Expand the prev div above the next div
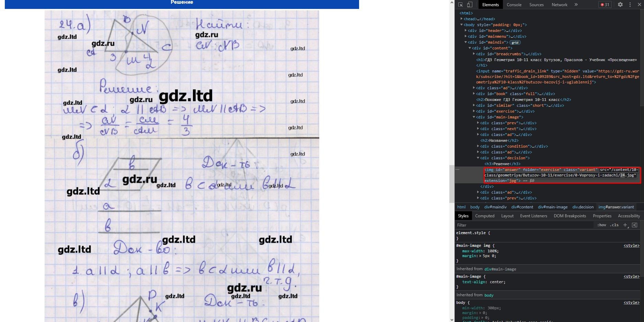The height and width of the screenshot is (322, 644). click(478, 123)
